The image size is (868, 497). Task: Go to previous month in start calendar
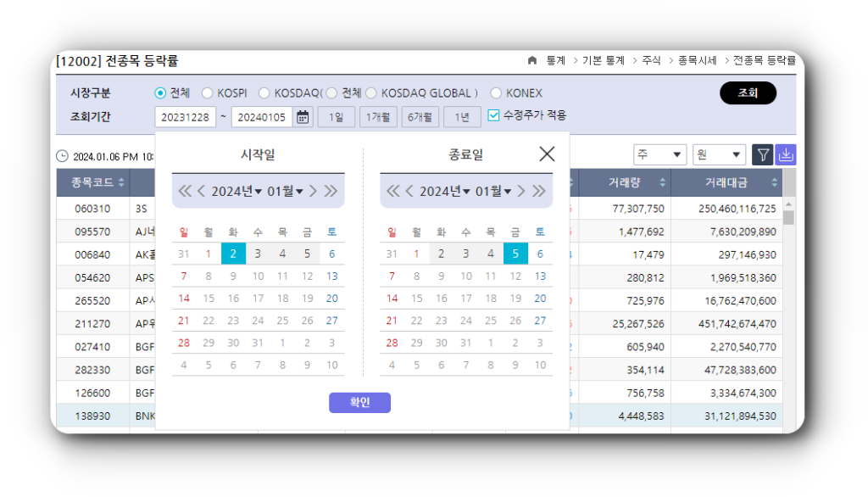click(201, 191)
